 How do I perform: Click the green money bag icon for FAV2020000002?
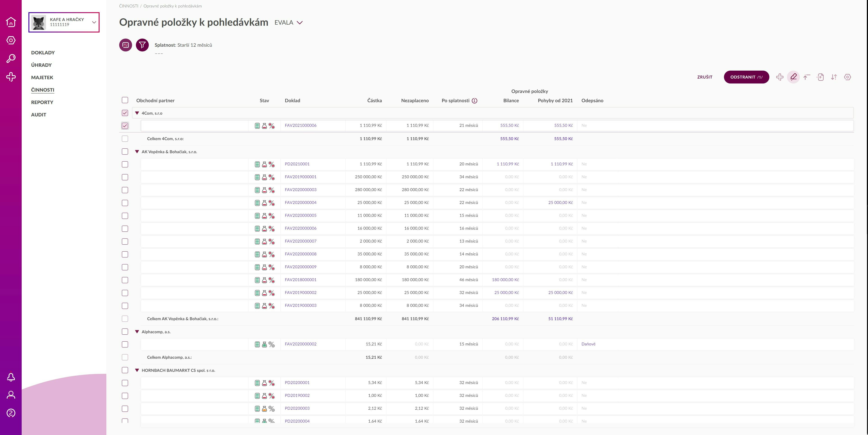coord(265,345)
